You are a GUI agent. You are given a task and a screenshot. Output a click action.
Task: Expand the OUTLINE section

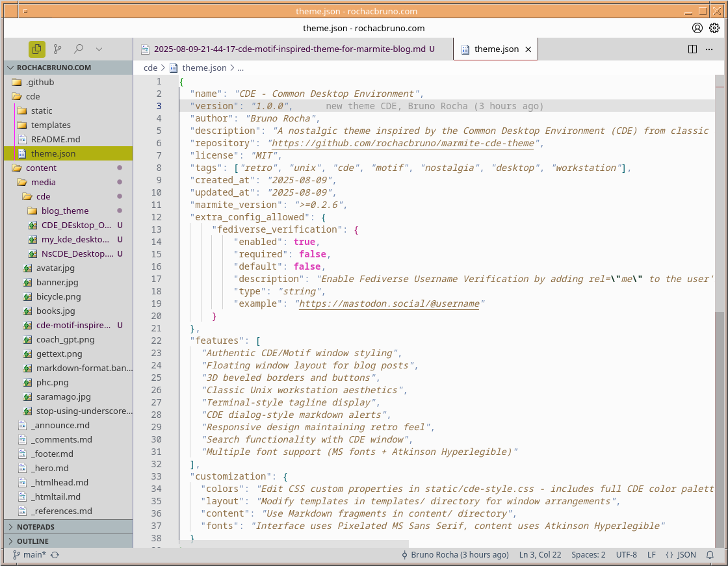click(x=68, y=541)
